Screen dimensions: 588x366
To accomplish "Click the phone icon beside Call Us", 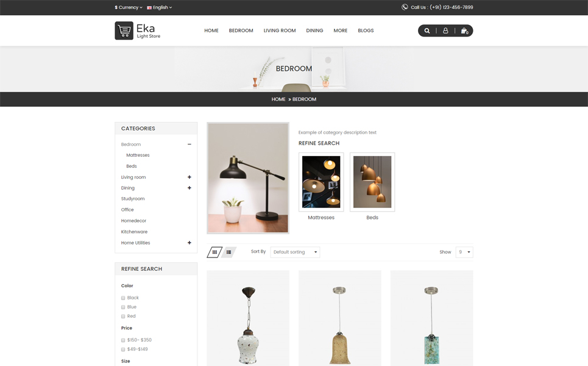I will click(x=405, y=7).
